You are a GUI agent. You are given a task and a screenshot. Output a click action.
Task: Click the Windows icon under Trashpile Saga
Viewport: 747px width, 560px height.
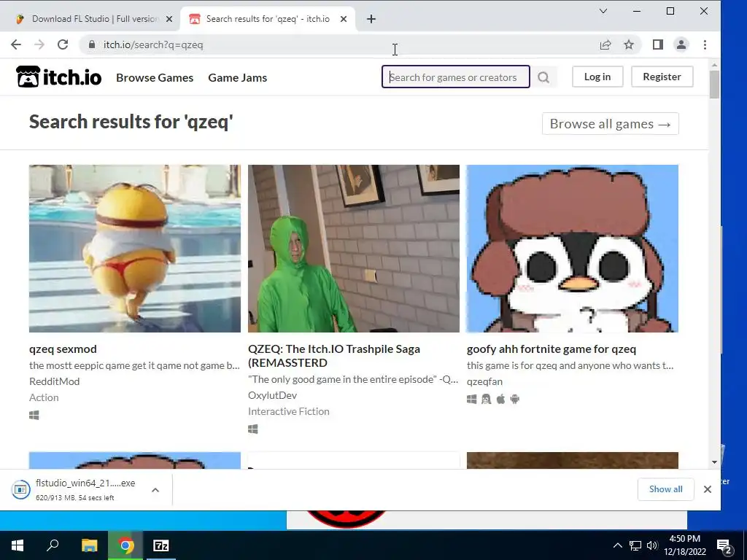[253, 429]
